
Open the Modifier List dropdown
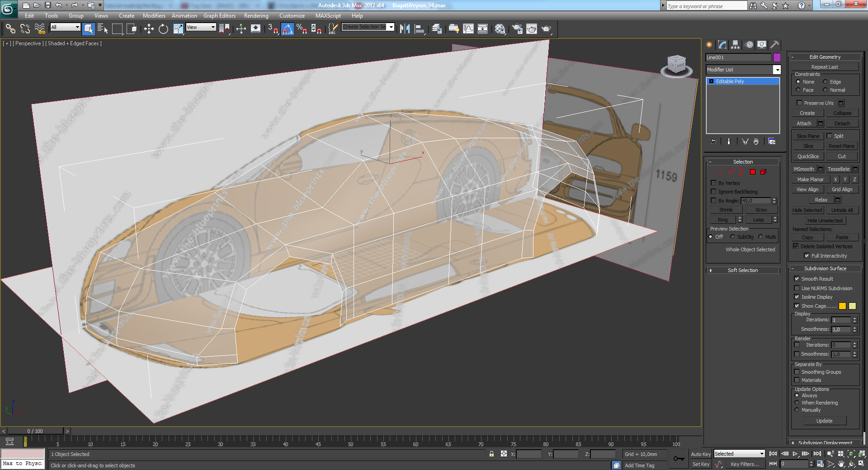(777, 70)
